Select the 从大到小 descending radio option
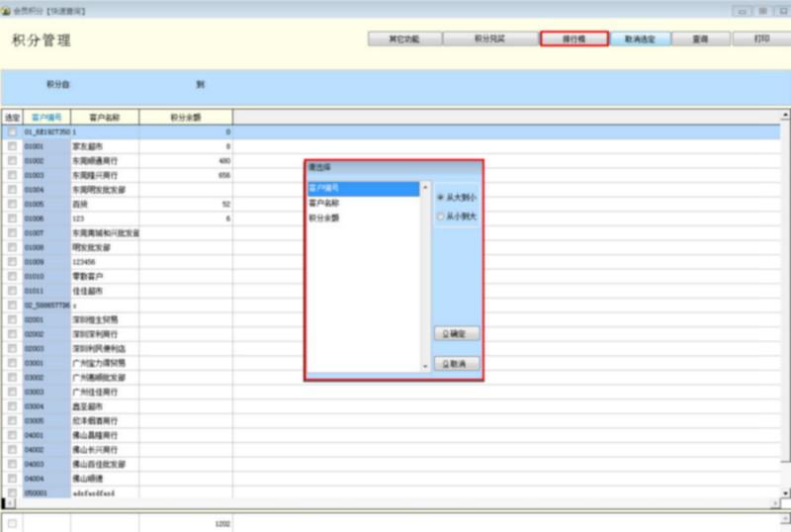This screenshot has width=791, height=532. (441, 197)
